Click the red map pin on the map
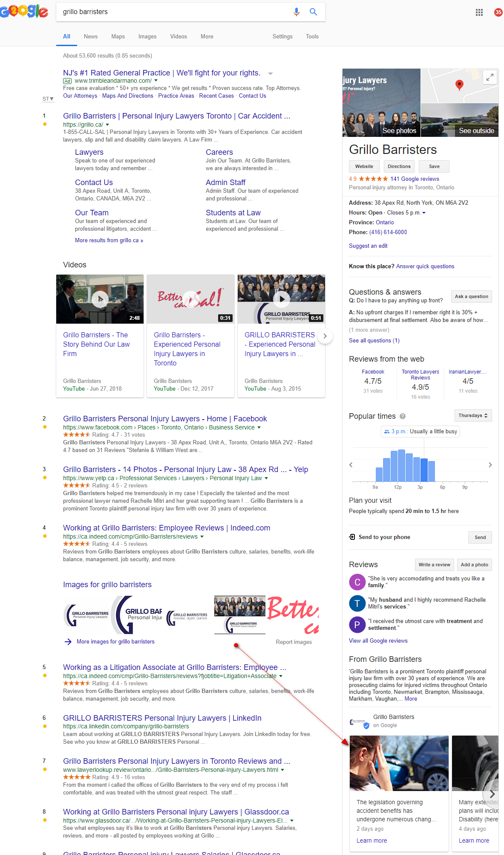Image resolution: width=504 pixels, height=855 pixels. 459,84
